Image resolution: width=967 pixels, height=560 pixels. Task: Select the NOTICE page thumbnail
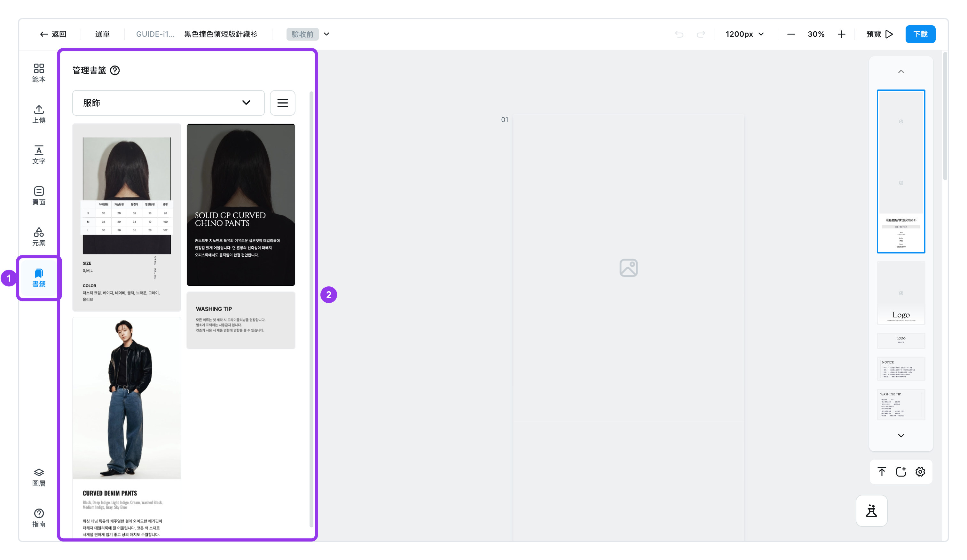pos(901,369)
